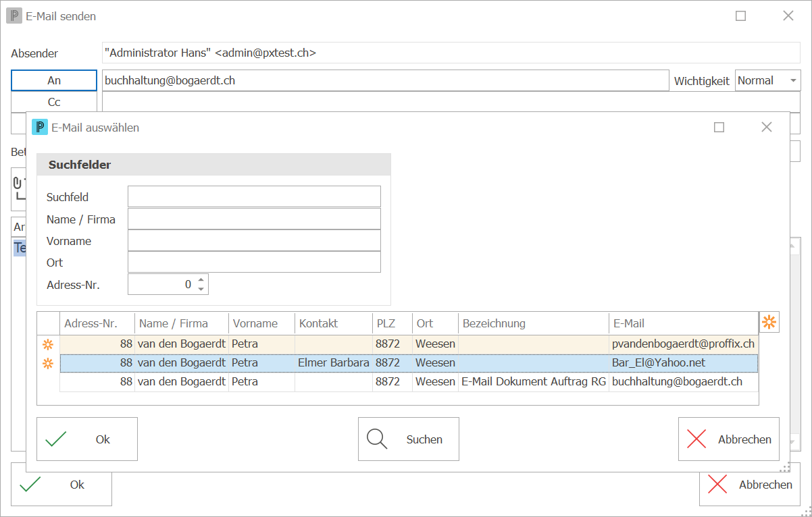812x517 pixels.
Task: Sort by PLZ column header
Action: pyautogui.click(x=392, y=323)
